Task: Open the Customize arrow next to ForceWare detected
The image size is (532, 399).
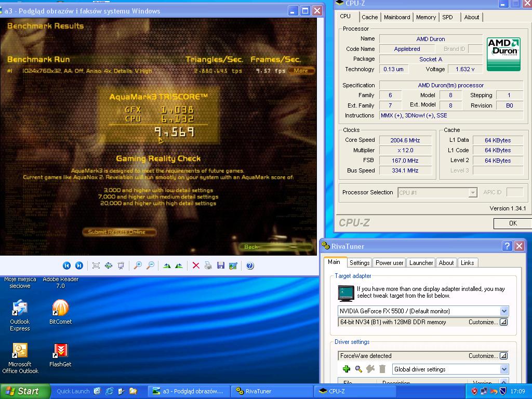Action: [x=504, y=355]
